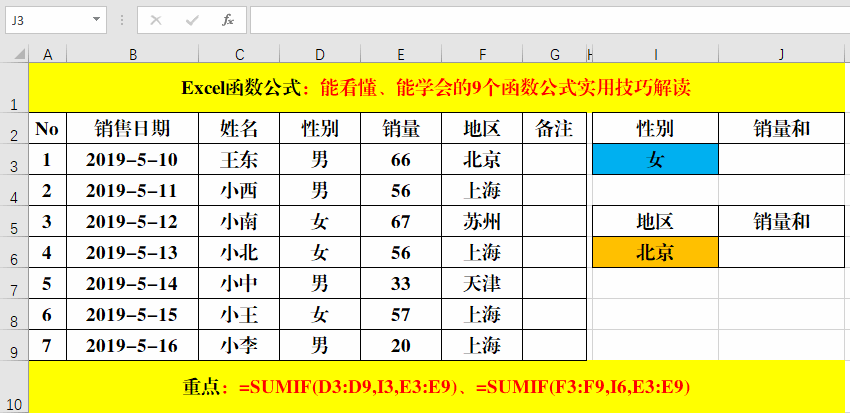Select column G header
Viewport: 850px width, 413px height.
click(x=555, y=54)
